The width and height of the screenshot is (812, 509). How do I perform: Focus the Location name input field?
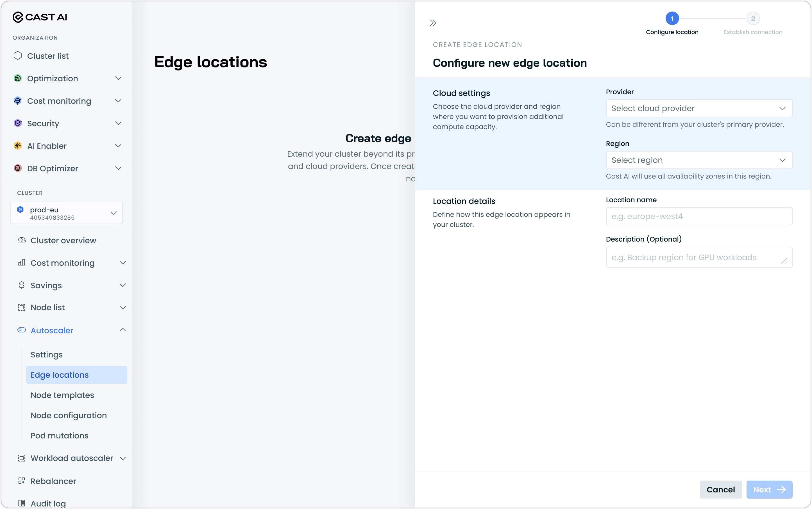click(699, 217)
